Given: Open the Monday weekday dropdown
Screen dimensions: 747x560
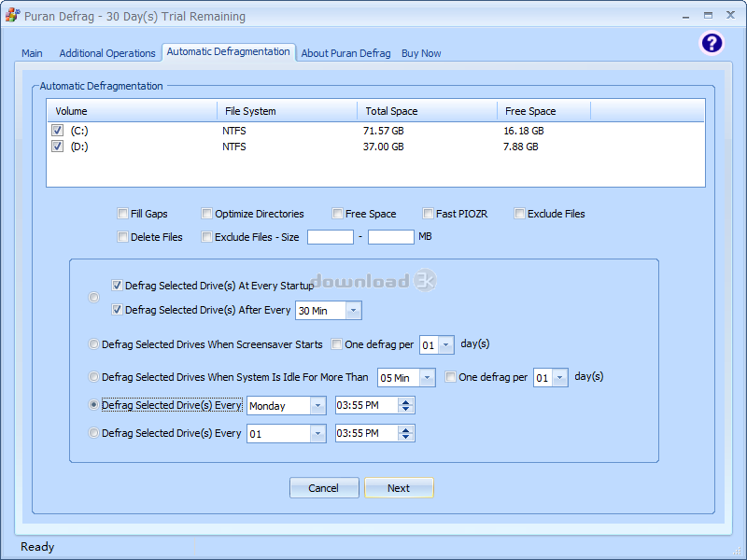Looking at the screenshot, I should 317,406.
